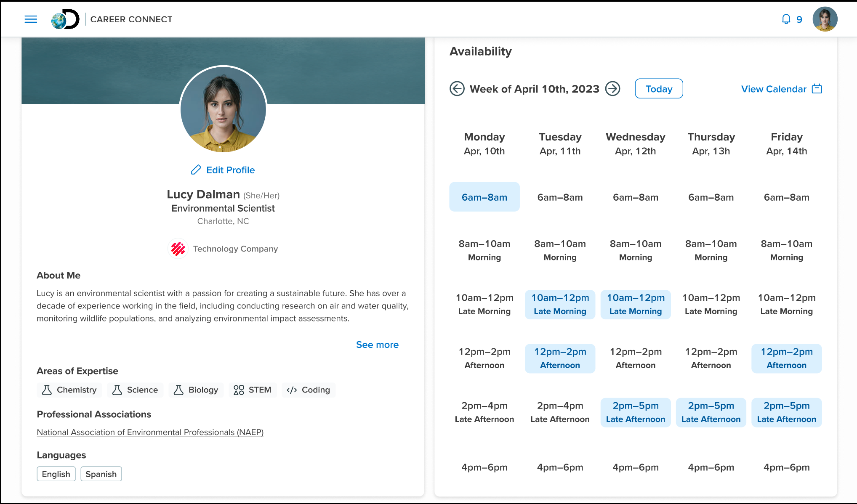This screenshot has width=857, height=504.
Task: Open the user avatar menu in header
Action: [825, 19]
